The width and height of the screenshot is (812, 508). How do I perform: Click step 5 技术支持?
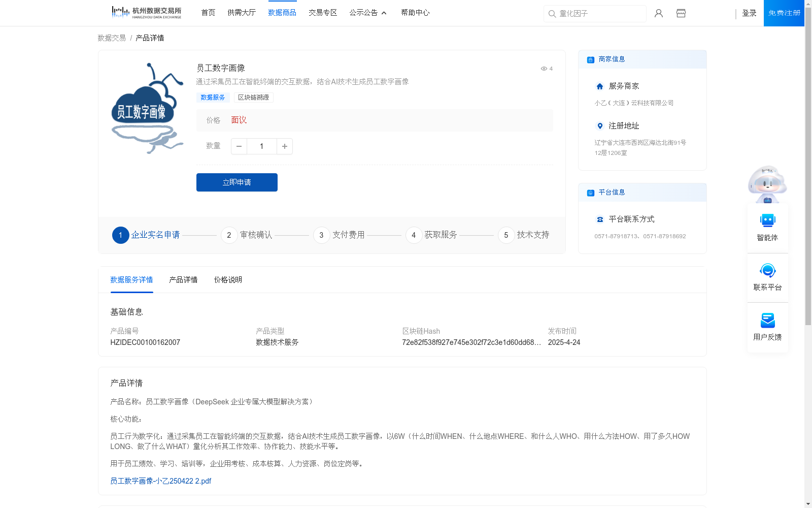pyautogui.click(x=524, y=235)
